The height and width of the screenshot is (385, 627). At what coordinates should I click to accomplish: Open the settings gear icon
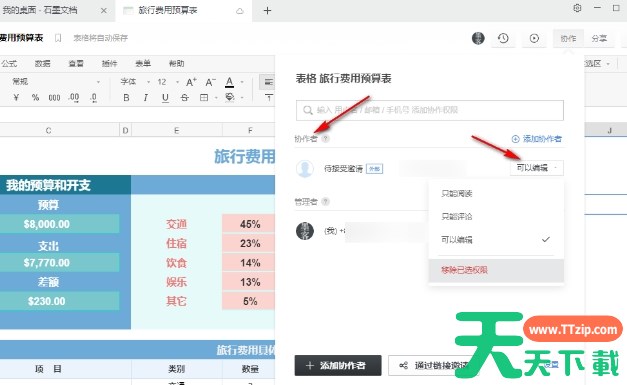pos(577,8)
